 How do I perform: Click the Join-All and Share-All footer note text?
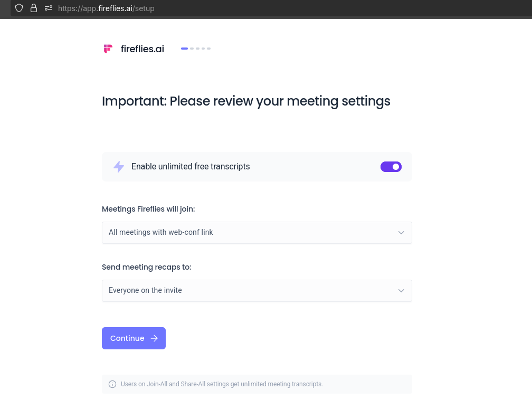click(222, 384)
